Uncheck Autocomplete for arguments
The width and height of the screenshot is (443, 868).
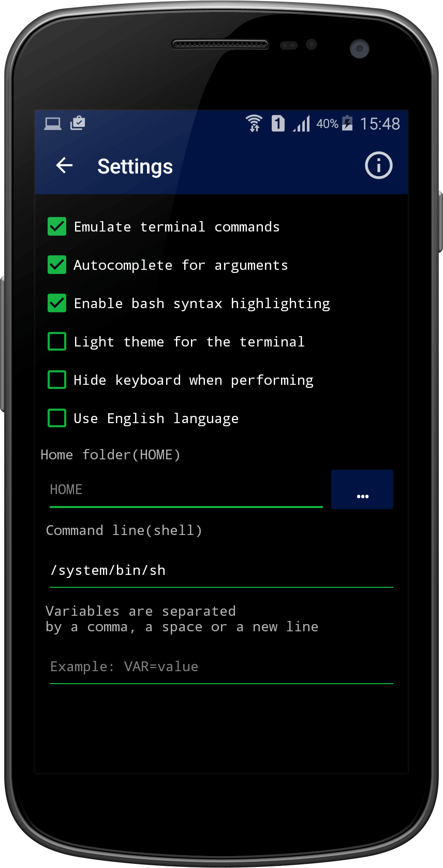[x=57, y=265]
